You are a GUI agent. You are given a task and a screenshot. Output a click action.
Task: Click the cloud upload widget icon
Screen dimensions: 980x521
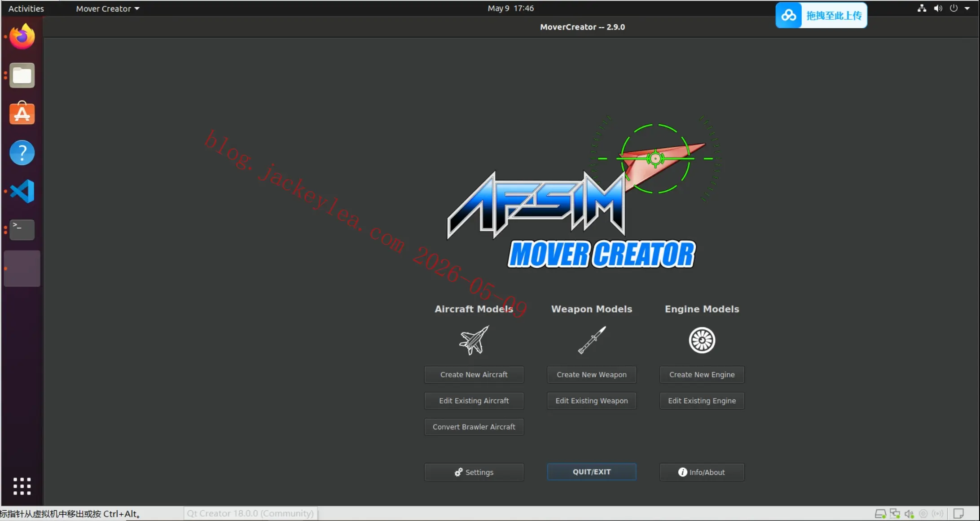pyautogui.click(x=789, y=16)
